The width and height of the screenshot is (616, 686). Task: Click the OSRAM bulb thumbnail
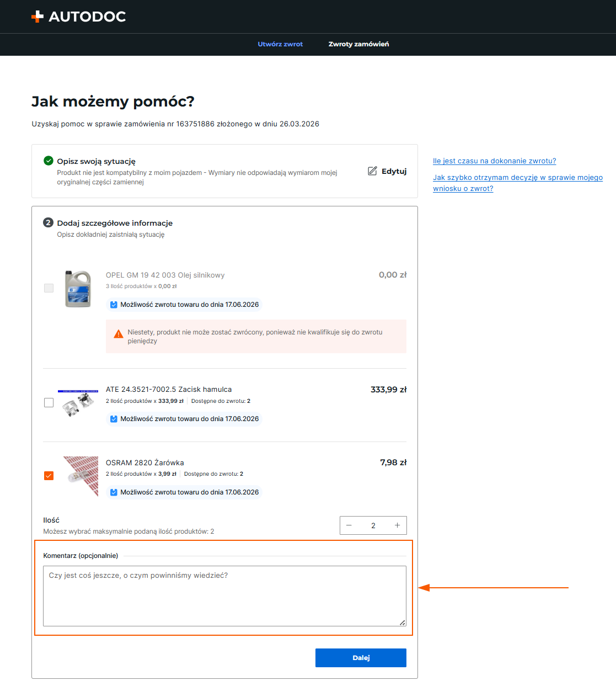coord(81,476)
